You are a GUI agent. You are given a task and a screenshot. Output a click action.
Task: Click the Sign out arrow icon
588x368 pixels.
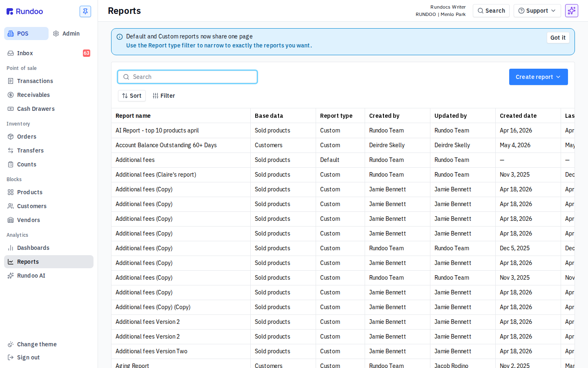click(x=11, y=357)
